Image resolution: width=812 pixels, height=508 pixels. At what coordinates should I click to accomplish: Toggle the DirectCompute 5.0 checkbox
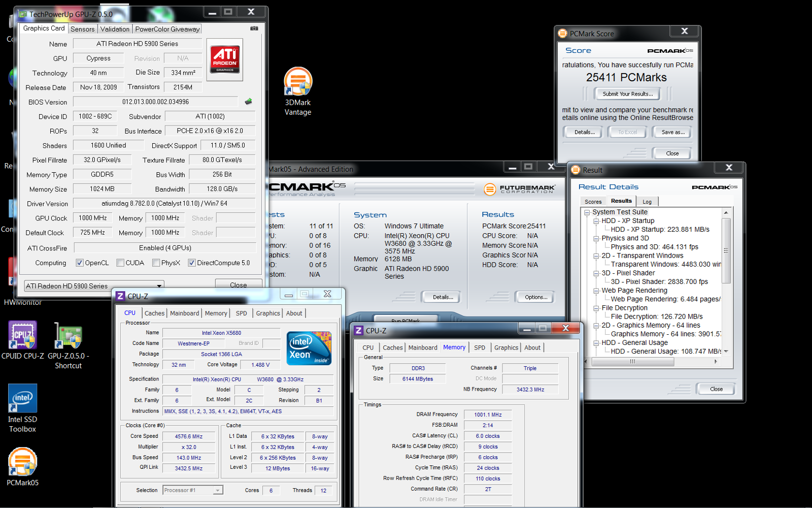click(192, 263)
